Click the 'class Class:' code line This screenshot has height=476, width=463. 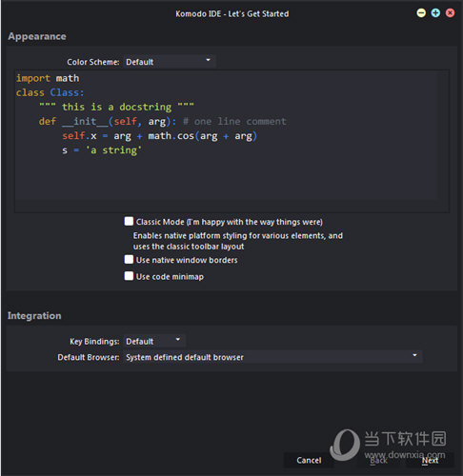point(50,92)
